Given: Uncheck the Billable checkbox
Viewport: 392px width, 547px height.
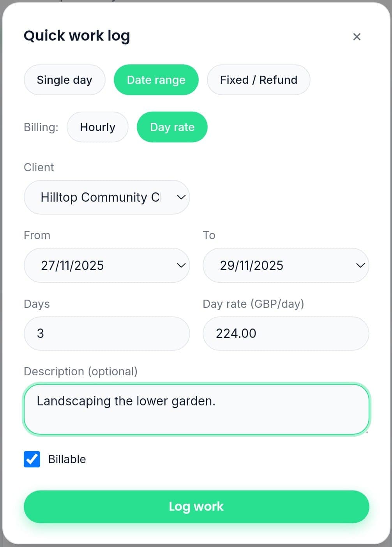Looking at the screenshot, I should click(32, 459).
